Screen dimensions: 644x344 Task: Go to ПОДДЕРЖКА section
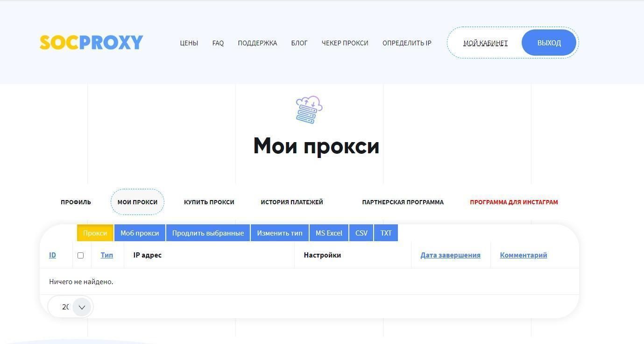coord(257,43)
